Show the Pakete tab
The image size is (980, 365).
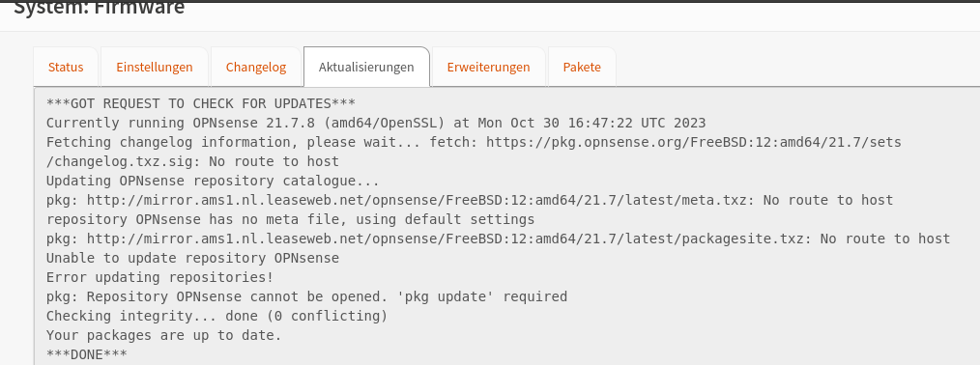click(x=582, y=68)
